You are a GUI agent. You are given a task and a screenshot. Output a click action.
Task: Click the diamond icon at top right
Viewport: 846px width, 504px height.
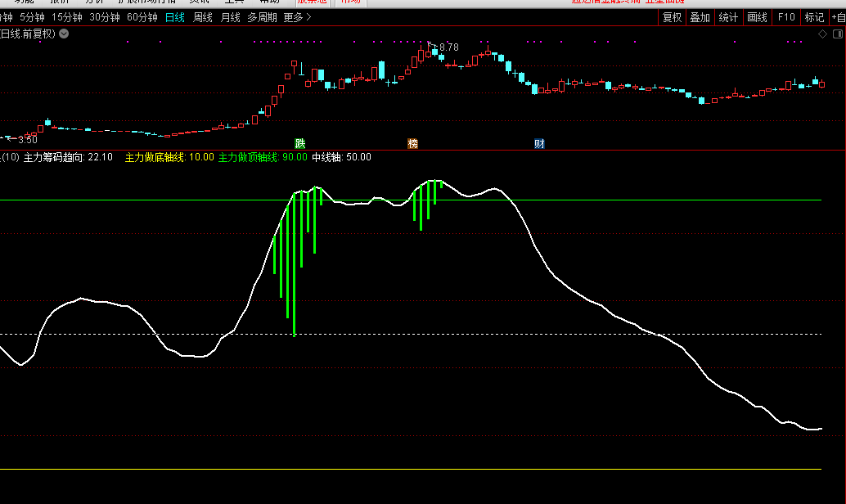(x=823, y=34)
